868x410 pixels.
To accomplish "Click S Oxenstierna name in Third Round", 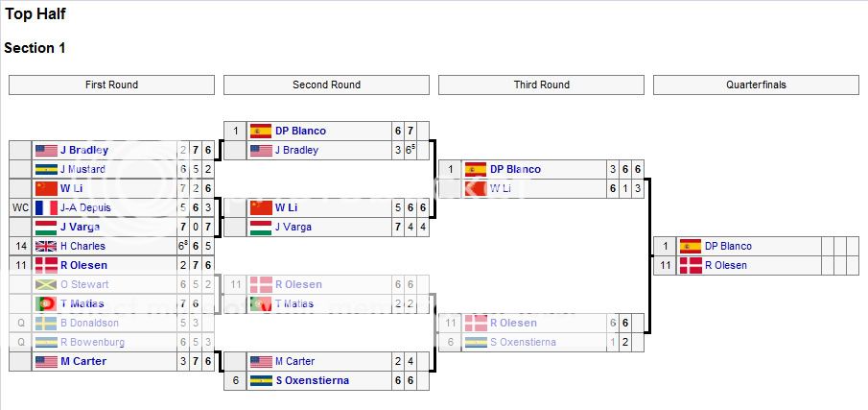I will click(x=523, y=343).
